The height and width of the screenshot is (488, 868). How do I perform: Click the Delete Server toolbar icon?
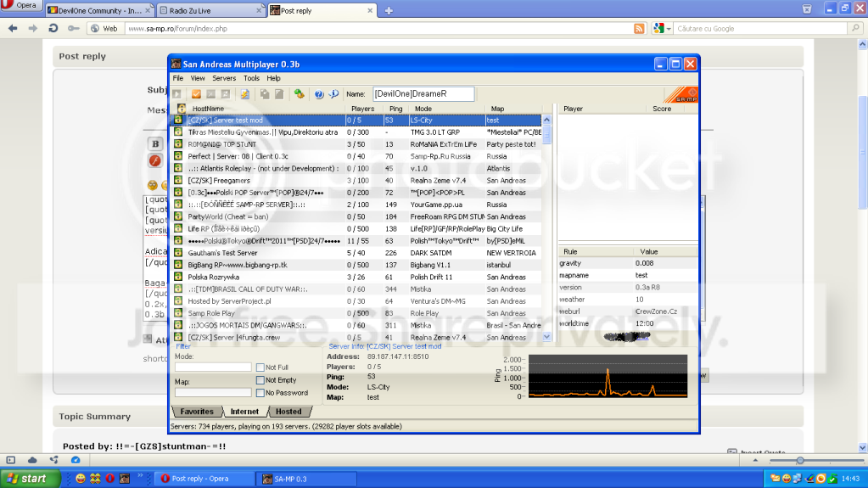pyautogui.click(x=211, y=94)
